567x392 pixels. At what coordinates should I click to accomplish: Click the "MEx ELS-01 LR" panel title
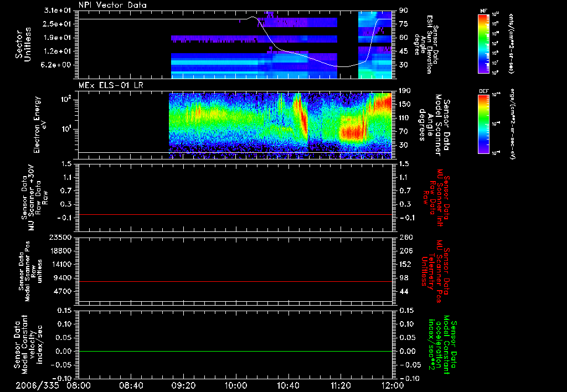point(111,86)
